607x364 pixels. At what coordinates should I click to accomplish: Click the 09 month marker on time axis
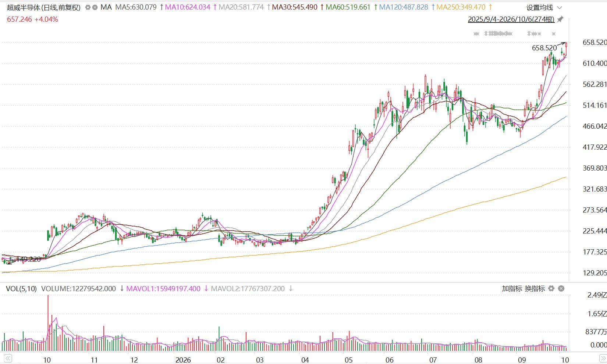pos(522,360)
